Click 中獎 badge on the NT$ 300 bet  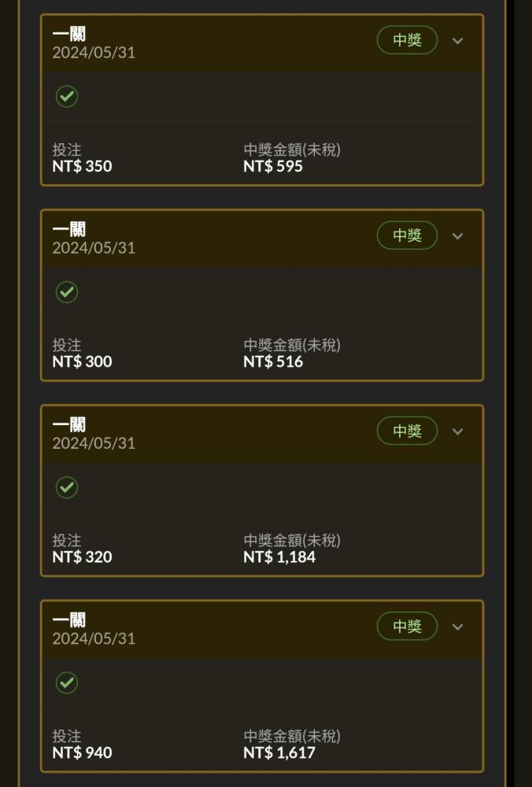pos(407,235)
